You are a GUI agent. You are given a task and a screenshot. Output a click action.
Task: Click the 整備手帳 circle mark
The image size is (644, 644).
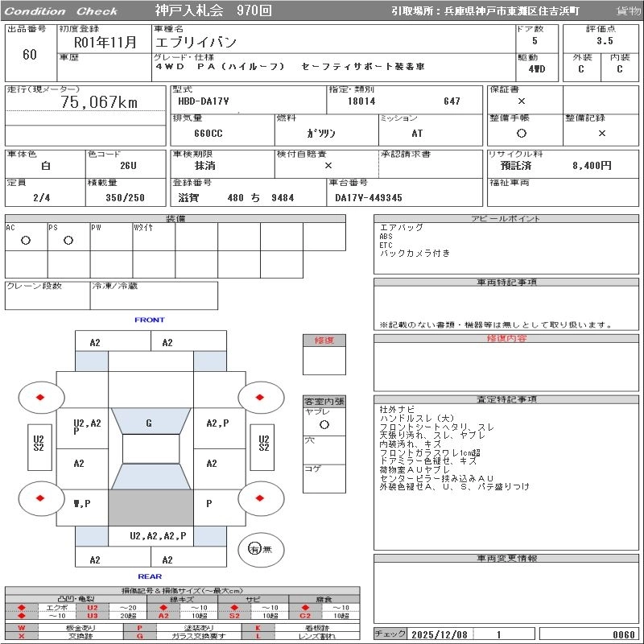[522, 133]
